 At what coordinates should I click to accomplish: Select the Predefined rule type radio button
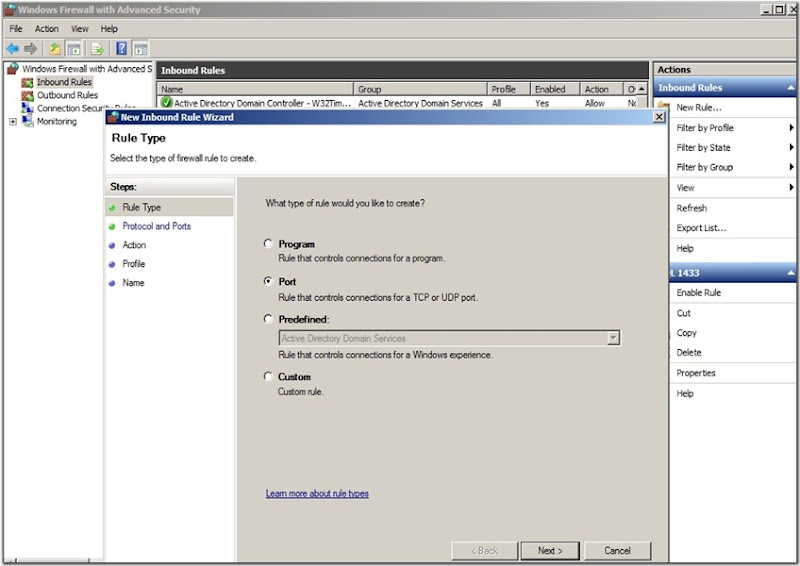tap(268, 319)
